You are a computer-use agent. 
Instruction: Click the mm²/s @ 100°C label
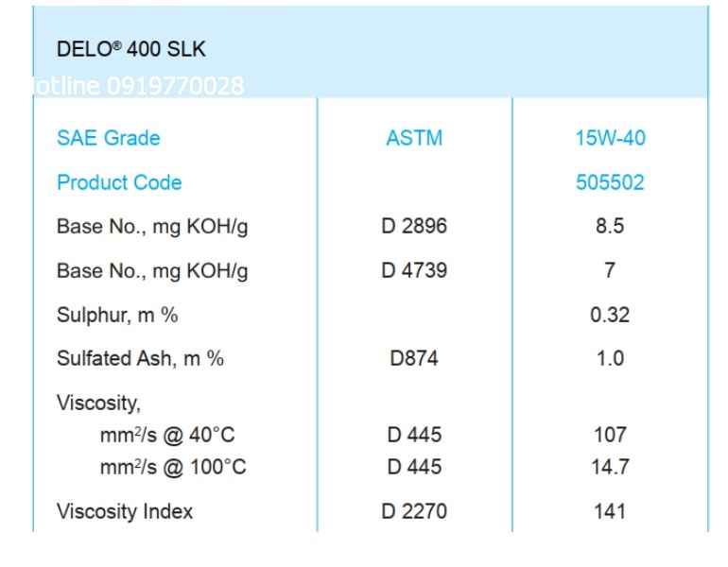(172, 467)
